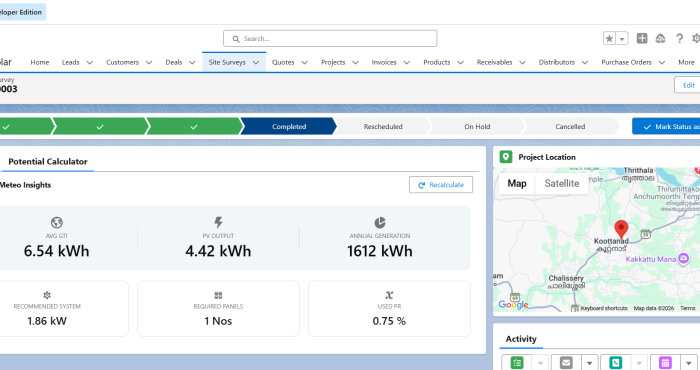This screenshot has height=370, width=700.
Task: Compose an email from Activity panel
Action: (566, 363)
